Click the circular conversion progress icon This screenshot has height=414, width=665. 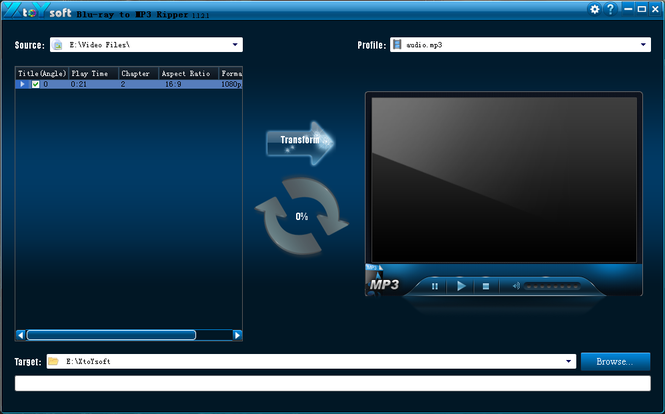point(302,216)
